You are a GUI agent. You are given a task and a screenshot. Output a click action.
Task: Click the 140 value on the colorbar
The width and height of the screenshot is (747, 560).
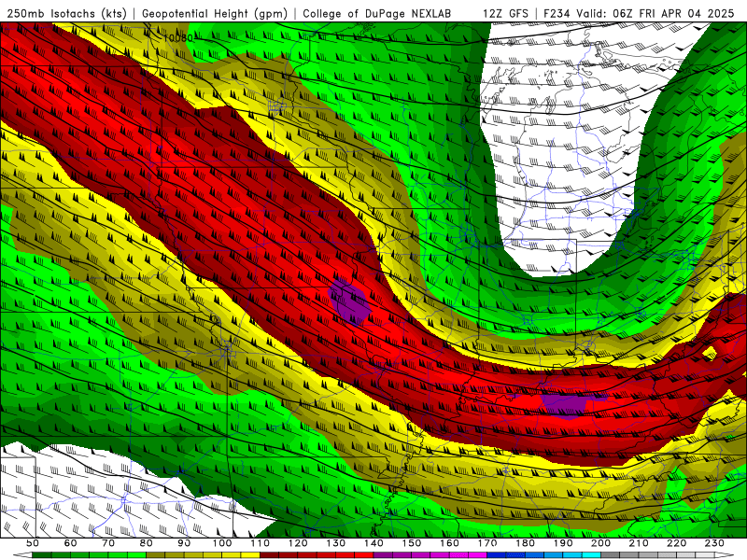(374, 543)
